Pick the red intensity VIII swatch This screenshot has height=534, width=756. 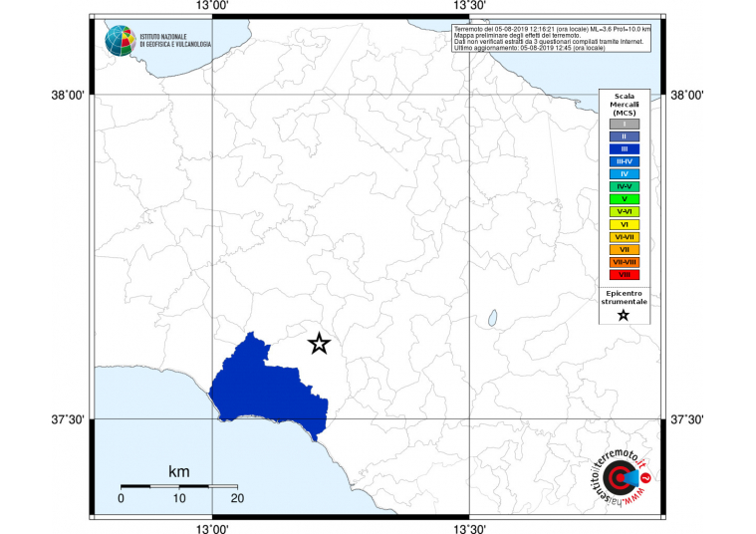click(x=624, y=274)
